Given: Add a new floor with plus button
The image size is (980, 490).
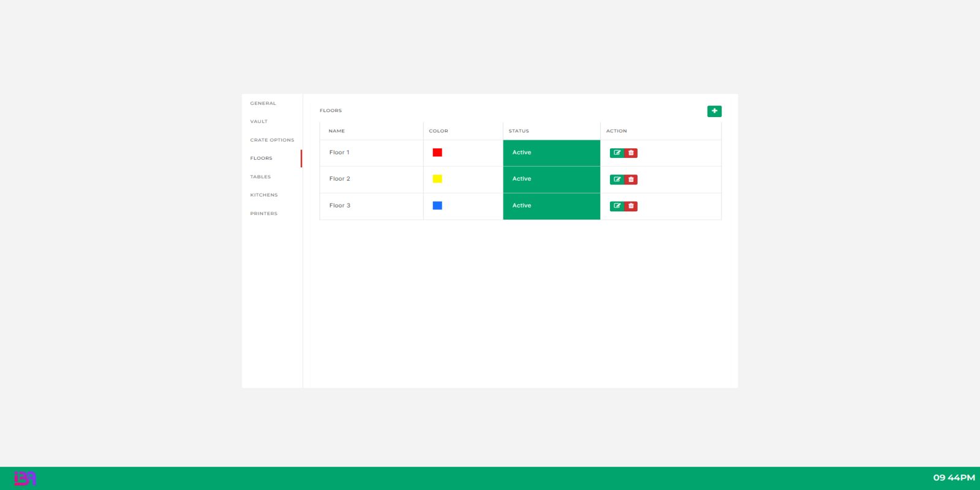Looking at the screenshot, I should tap(714, 111).
